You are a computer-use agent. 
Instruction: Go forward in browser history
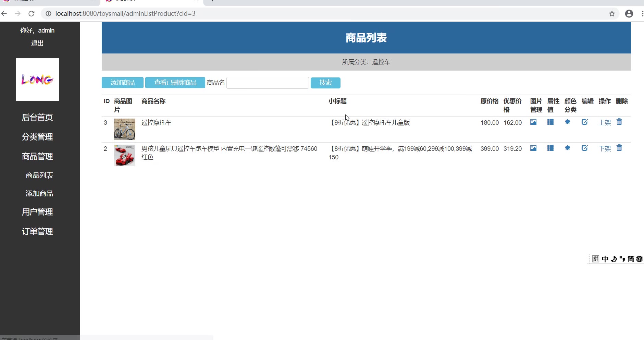click(18, 14)
